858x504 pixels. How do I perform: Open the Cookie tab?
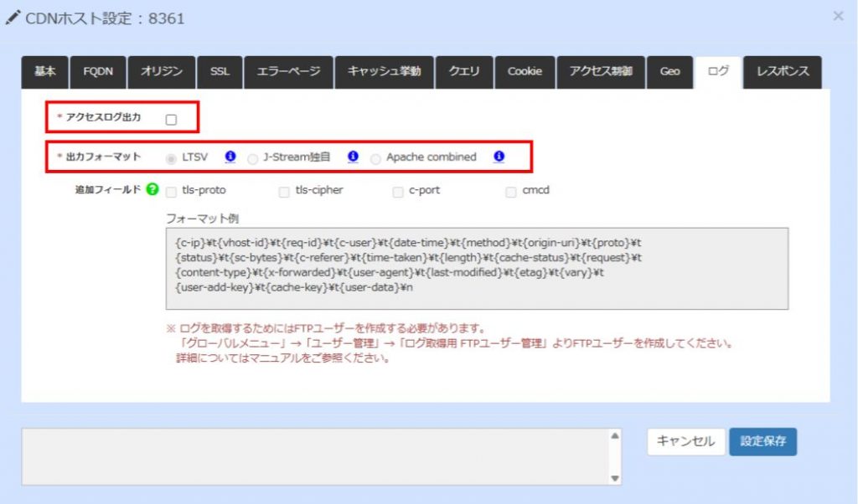pyautogui.click(x=525, y=72)
